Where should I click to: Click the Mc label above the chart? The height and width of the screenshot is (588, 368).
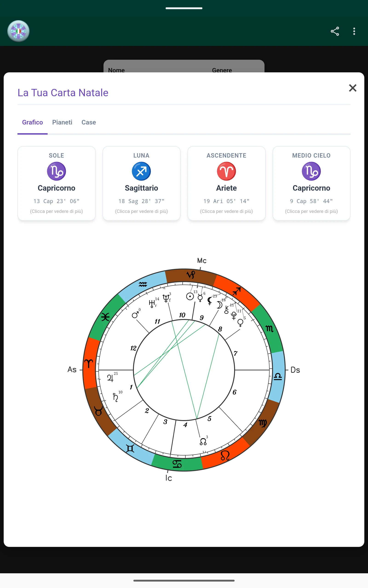[202, 260]
